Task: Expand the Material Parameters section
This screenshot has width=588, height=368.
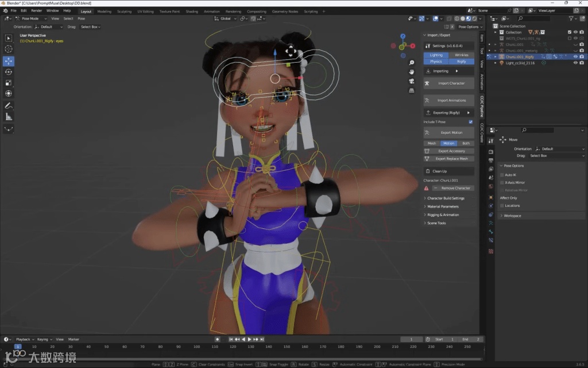Action: (x=443, y=206)
